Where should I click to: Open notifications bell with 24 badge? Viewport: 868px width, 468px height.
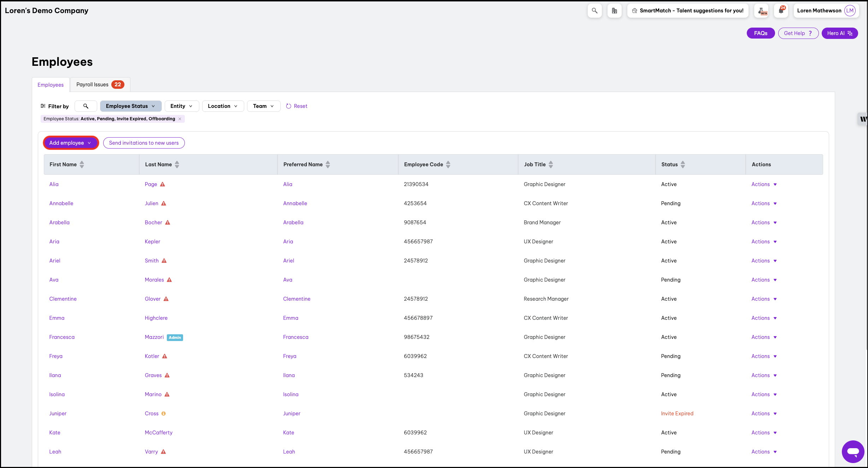click(781, 11)
